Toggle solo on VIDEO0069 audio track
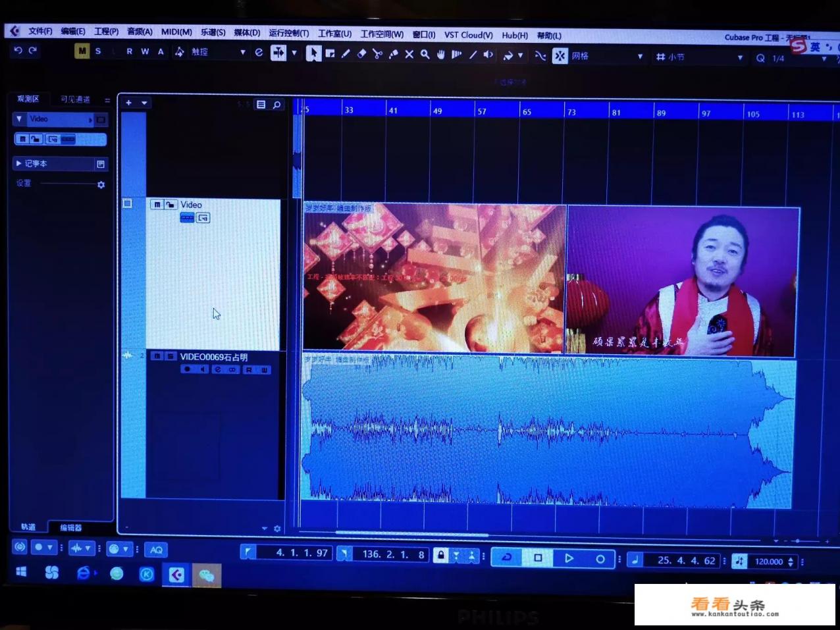This screenshot has height=630, width=840. coord(171,356)
